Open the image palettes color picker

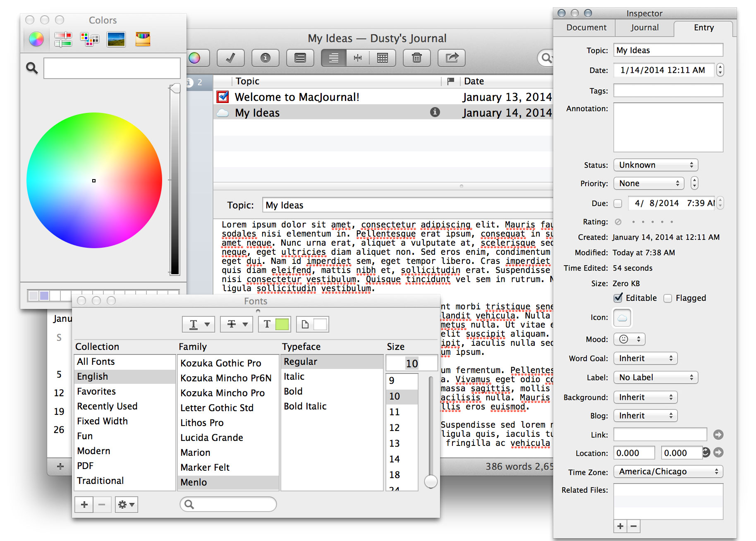click(116, 39)
